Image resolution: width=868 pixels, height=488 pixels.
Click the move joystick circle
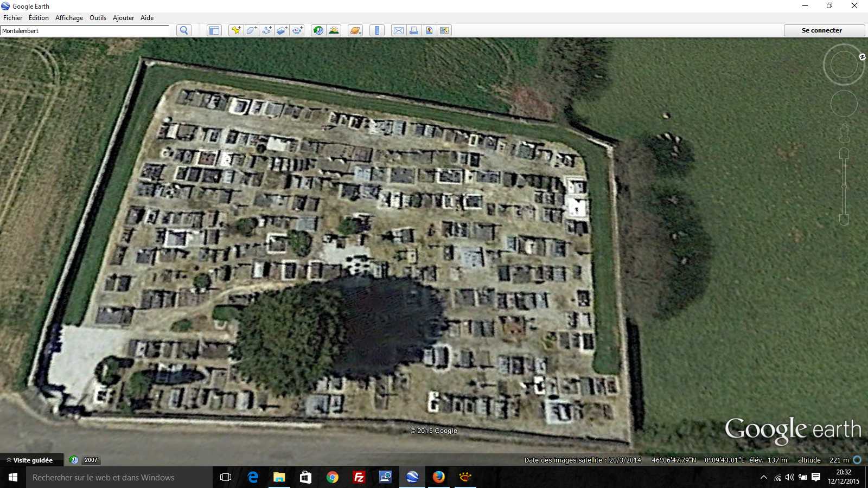(844, 103)
